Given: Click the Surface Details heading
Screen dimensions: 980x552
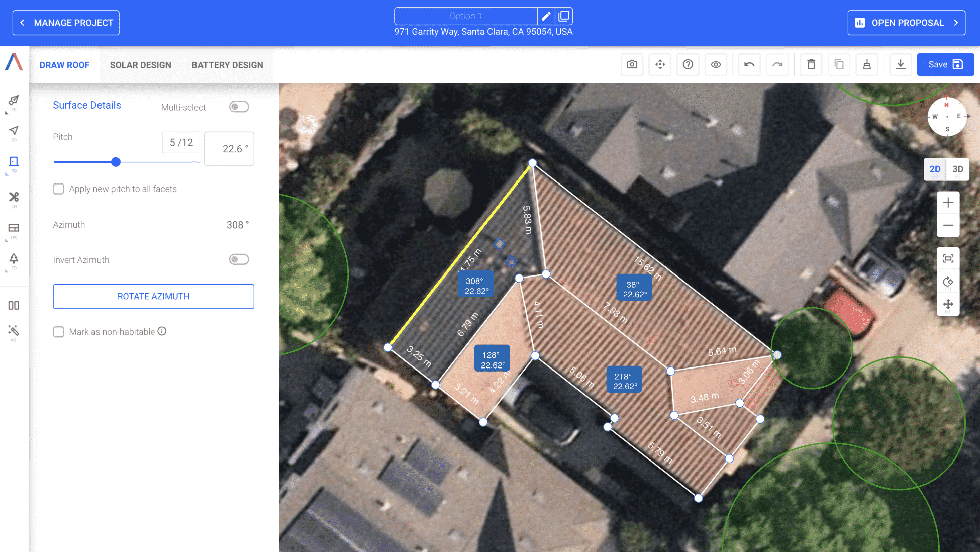Looking at the screenshot, I should tap(87, 105).
